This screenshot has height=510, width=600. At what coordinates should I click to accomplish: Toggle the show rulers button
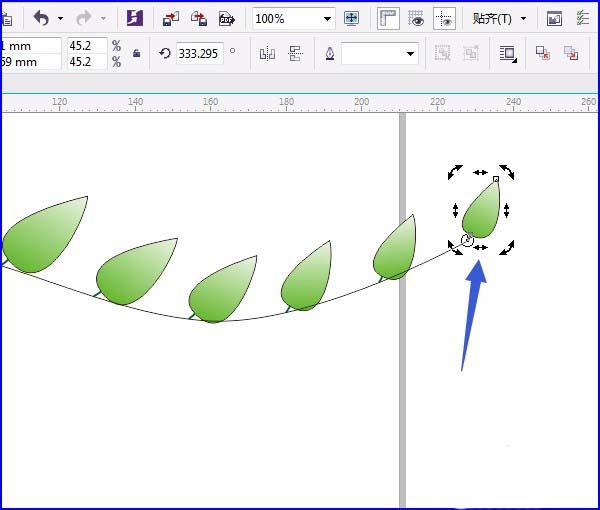[388, 18]
